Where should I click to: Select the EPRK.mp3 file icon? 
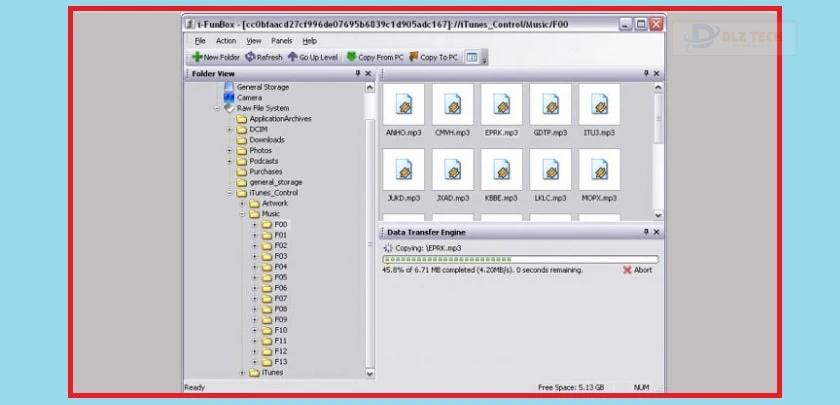(x=501, y=104)
